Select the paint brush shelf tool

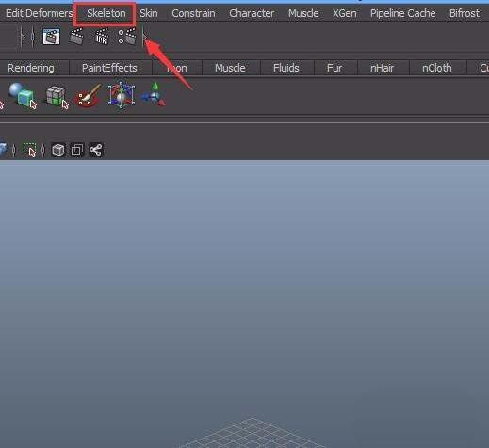tap(89, 96)
